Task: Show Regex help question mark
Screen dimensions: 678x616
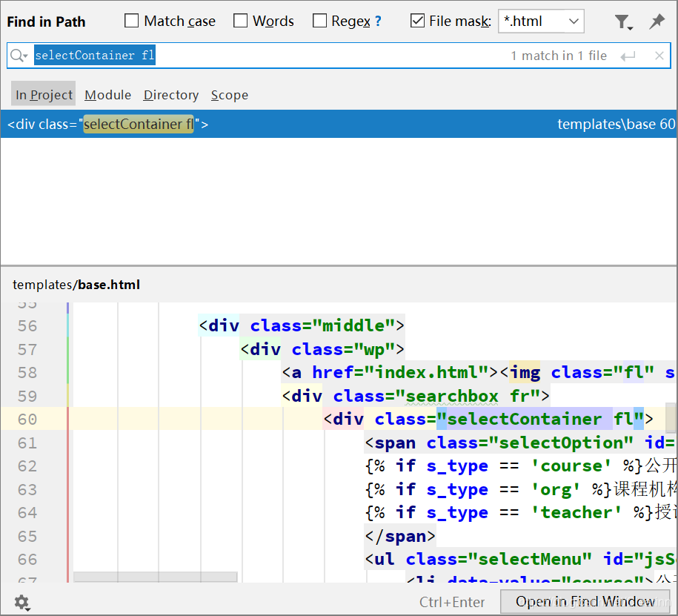Action: [378, 21]
